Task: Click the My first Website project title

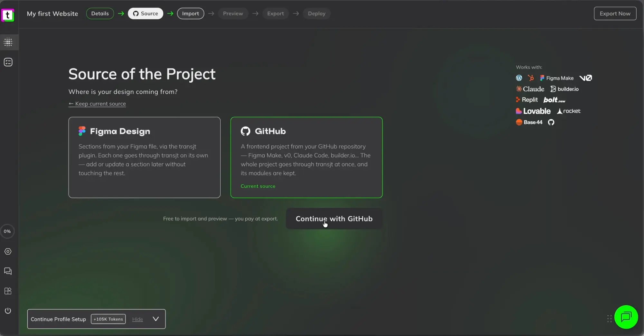Action: coord(52,14)
